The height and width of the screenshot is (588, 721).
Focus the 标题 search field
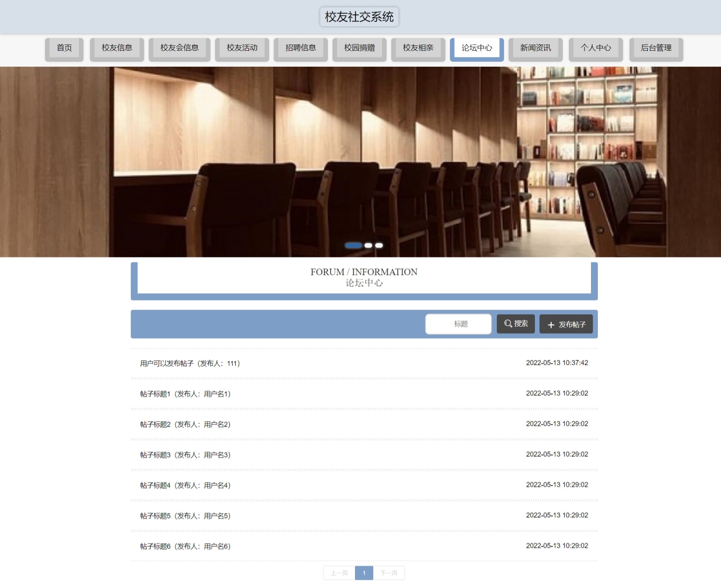coord(458,324)
